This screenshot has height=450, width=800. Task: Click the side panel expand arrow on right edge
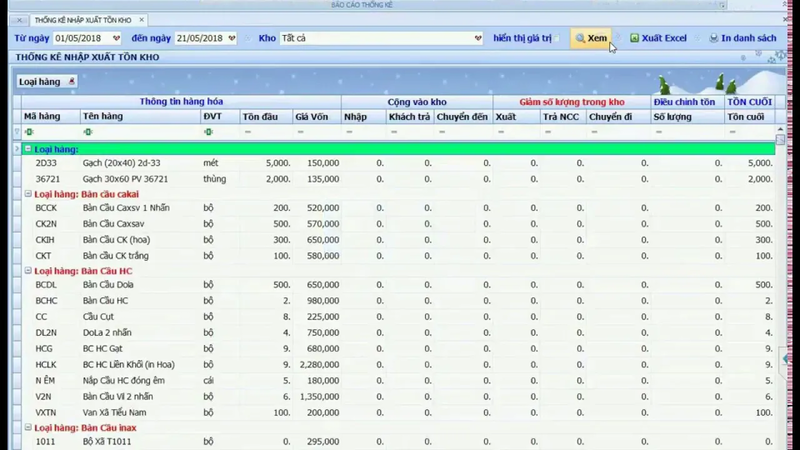pyautogui.click(x=783, y=357)
